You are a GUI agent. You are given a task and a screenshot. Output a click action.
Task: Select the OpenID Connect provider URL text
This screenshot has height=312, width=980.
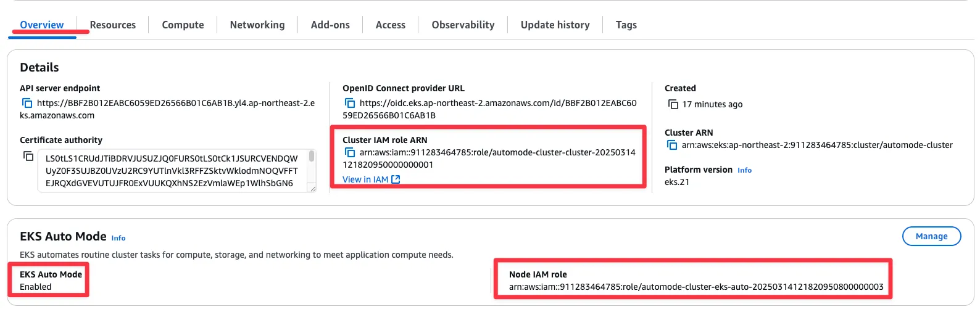(489, 109)
